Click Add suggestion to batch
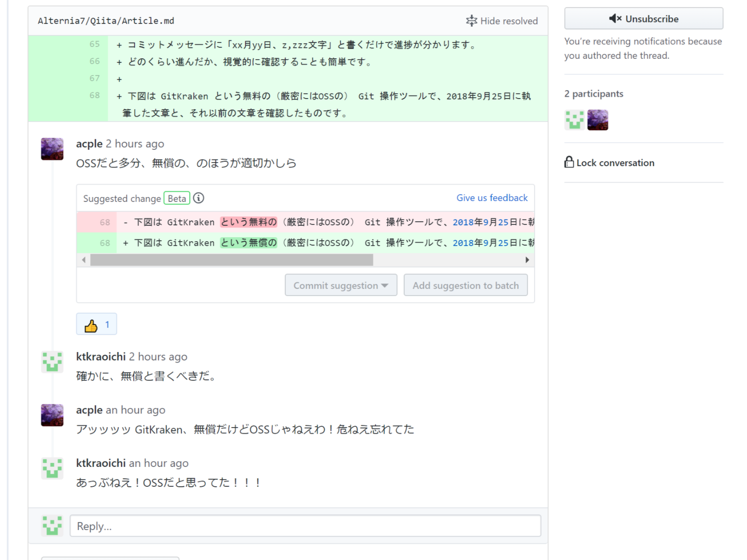Viewport: 747px width, 560px height. point(466,285)
